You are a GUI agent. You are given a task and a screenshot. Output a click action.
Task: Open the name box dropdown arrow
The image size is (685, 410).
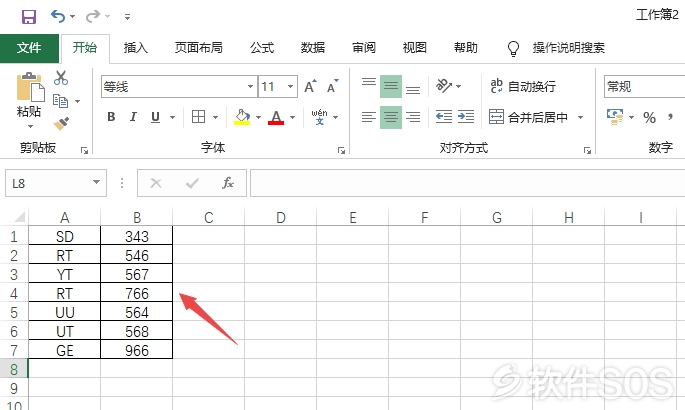coord(97,183)
